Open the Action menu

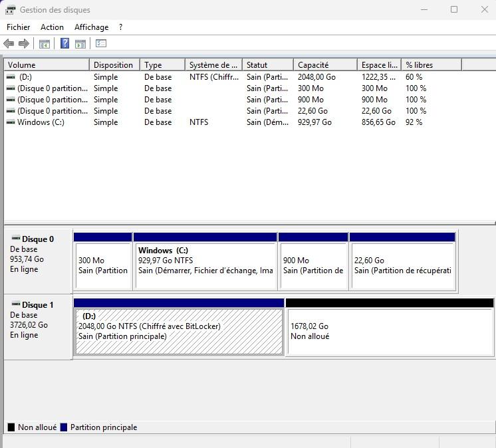52,27
